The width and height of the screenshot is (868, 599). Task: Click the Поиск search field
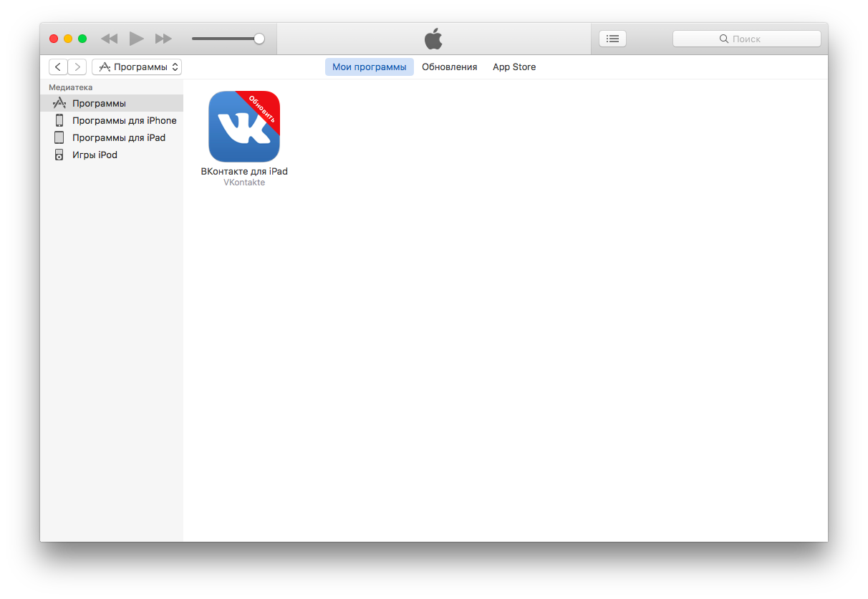click(x=746, y=39)
